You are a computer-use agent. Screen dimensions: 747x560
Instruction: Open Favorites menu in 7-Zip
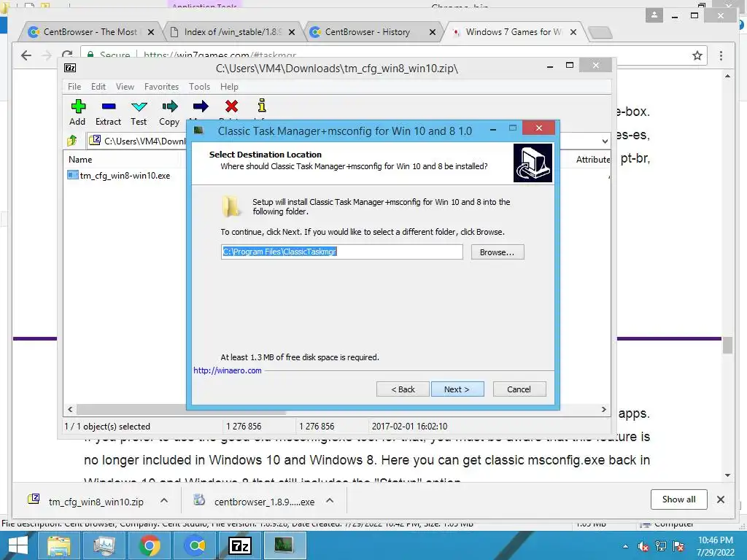(161, 87)
